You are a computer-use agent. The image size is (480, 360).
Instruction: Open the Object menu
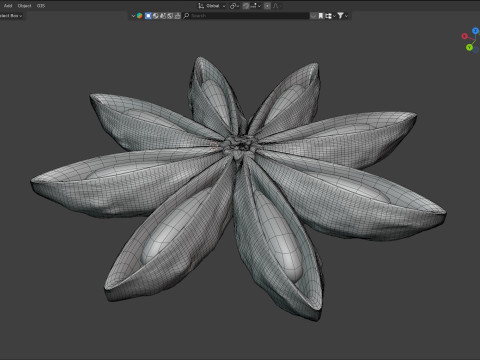point(24,6)
